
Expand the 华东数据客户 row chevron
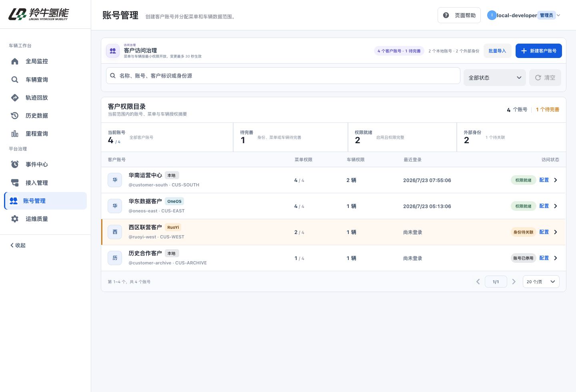(x=556, y=206)
